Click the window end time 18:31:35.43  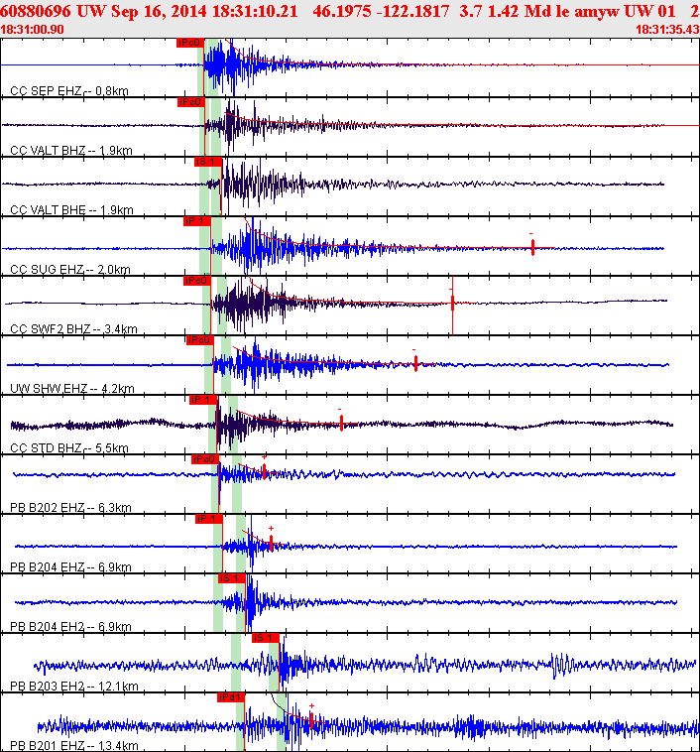[x=667, y=29]
